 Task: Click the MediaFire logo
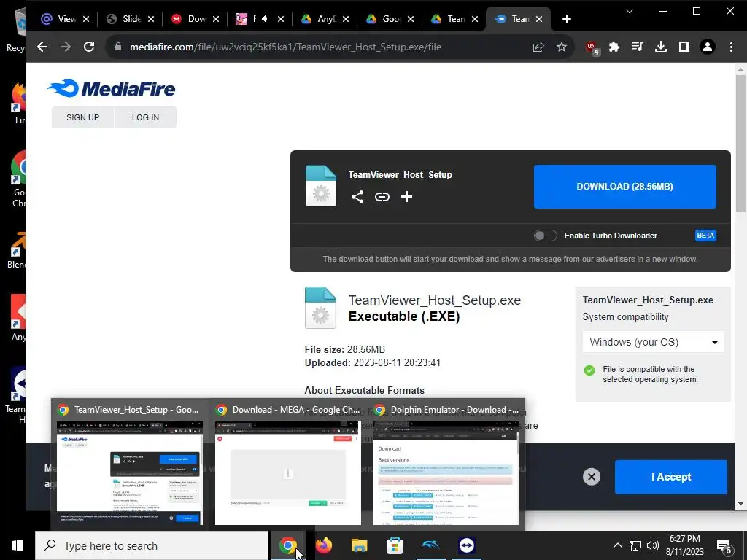pos(111,88)
